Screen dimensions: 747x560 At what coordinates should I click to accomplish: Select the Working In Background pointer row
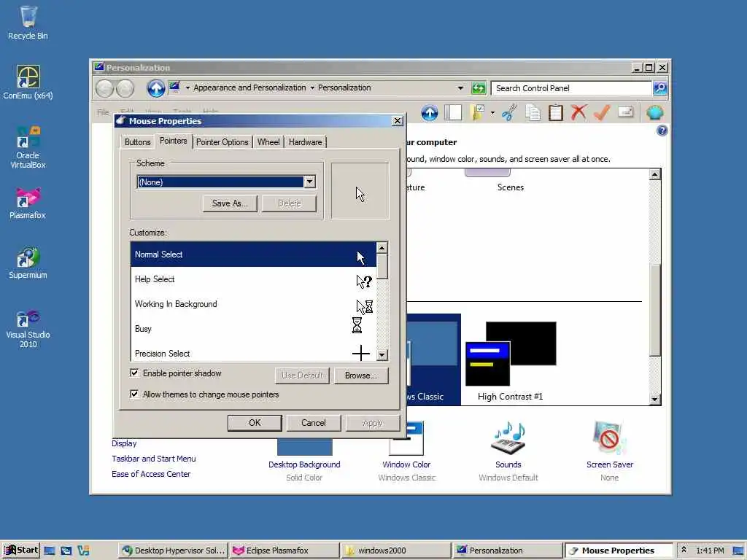(253, 304)
